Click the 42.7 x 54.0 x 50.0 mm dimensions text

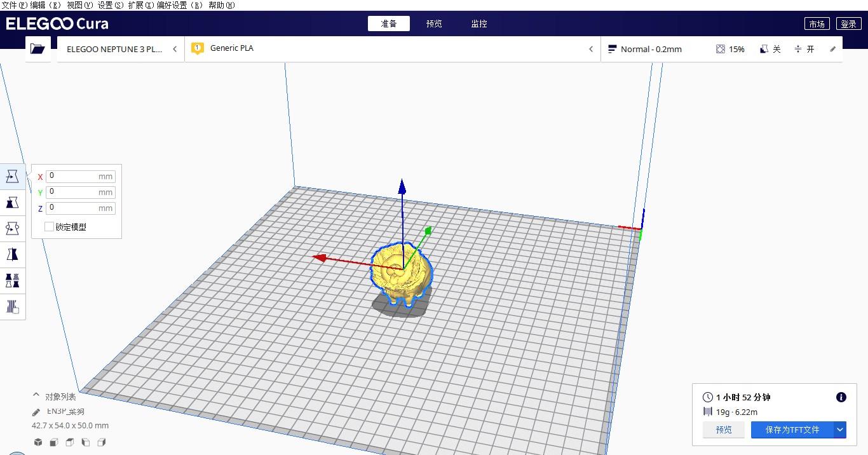(x=70, y=425)
